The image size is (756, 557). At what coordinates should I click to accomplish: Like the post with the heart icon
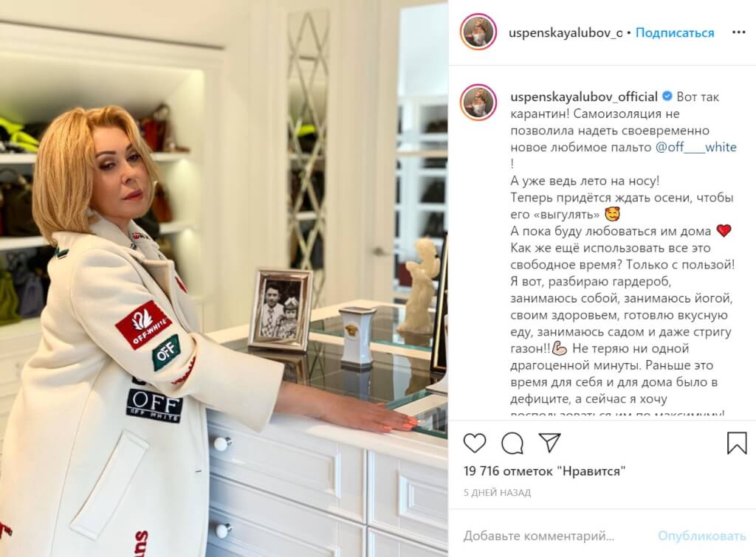tap(475, 443)
